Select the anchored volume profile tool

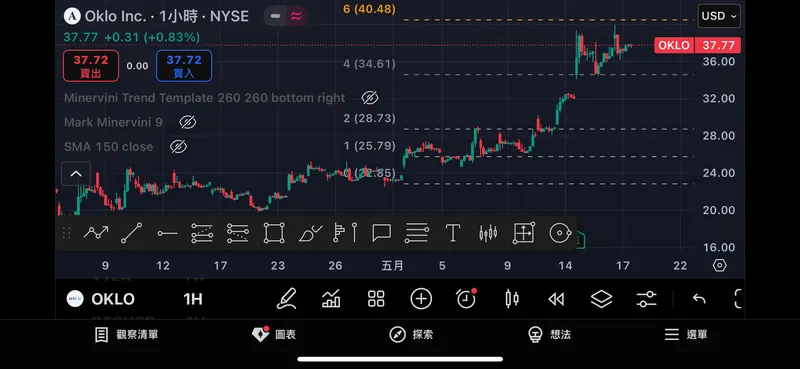tap(345, 233)
